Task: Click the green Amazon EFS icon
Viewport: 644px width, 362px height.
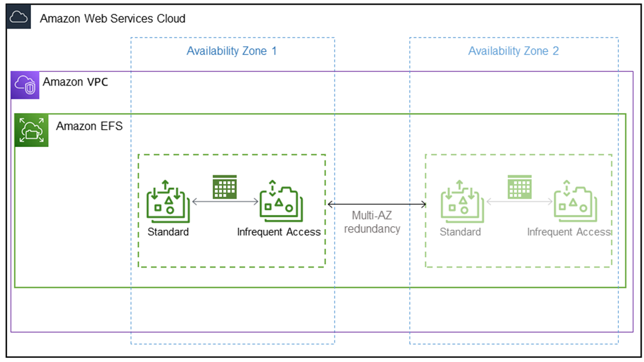Action: point(32,130)
